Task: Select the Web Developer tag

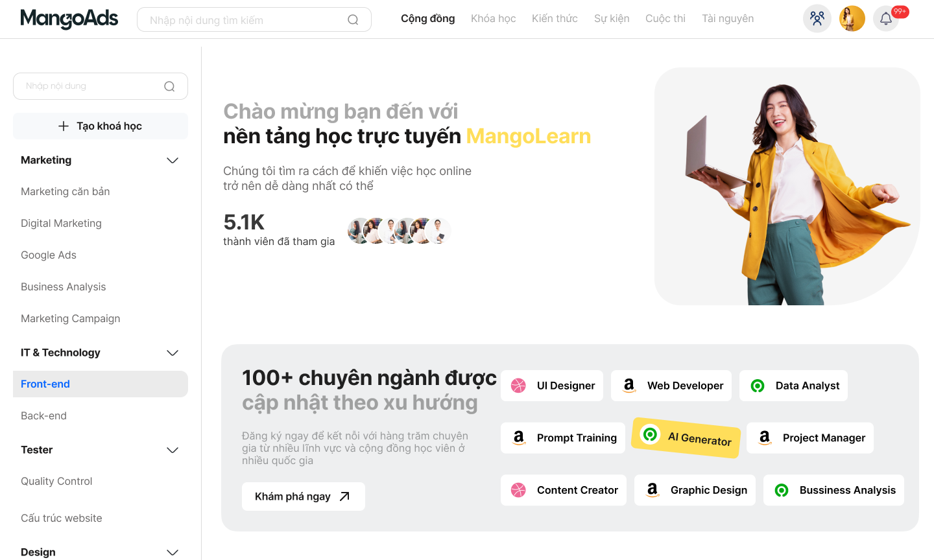Action: 671,386
